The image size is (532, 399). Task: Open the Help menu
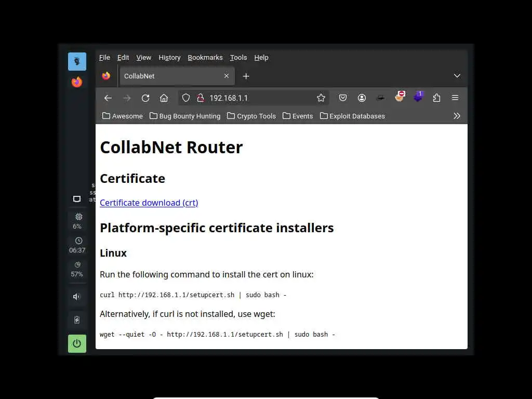point(261,58)
